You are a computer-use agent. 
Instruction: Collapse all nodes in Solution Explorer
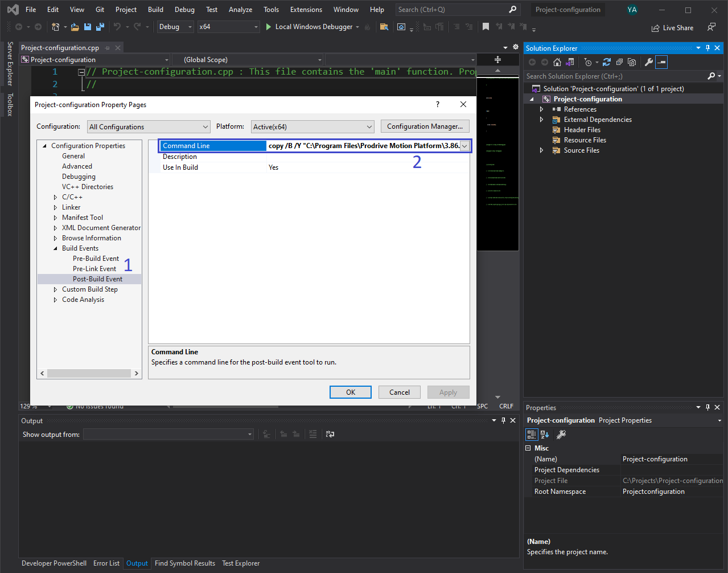tap(619, 62)
